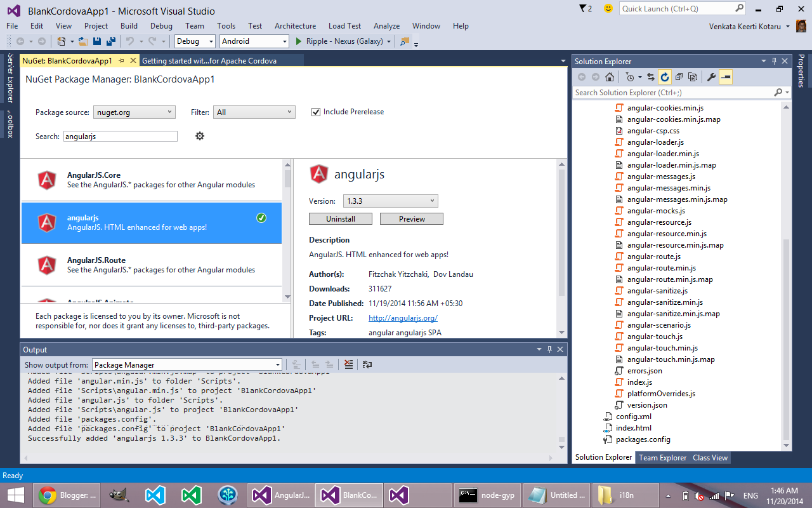Click Clear All icon in Output panel
812x508 pixels.
[348, 364]
